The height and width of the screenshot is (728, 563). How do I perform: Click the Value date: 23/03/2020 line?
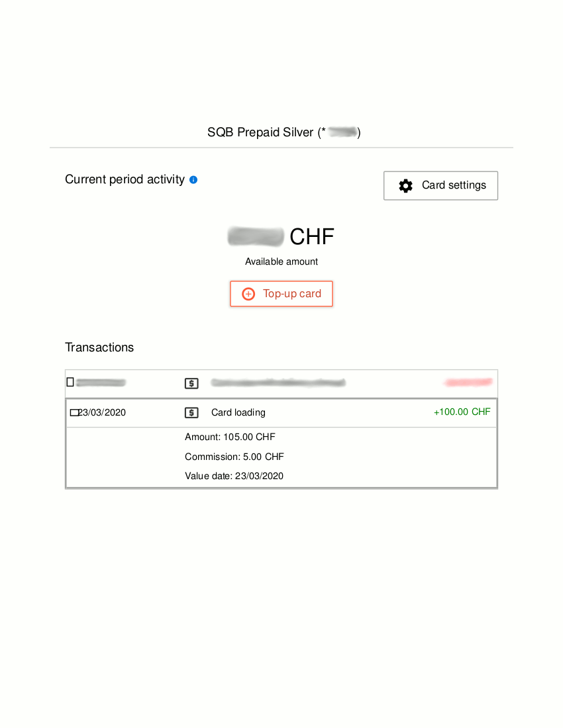click(234, 476)
